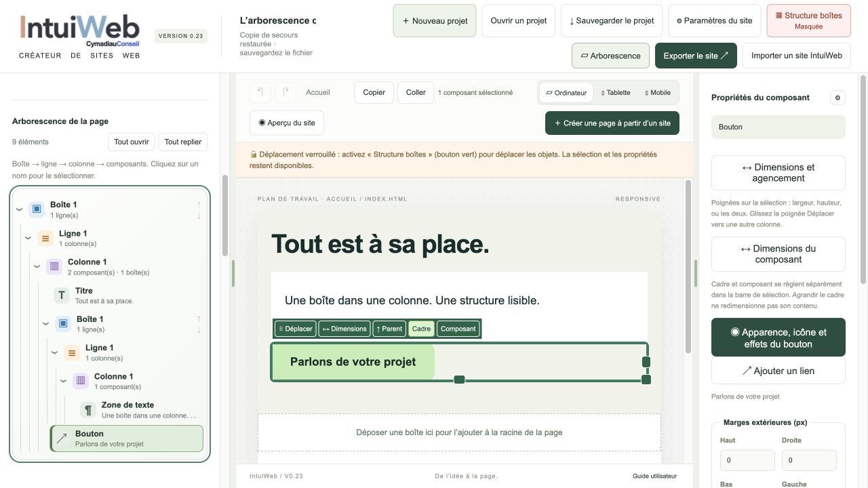The height and width of the screenshot is (488, 868).
Task: Click Dimensions in the selection bar
Action: (344, 329)
